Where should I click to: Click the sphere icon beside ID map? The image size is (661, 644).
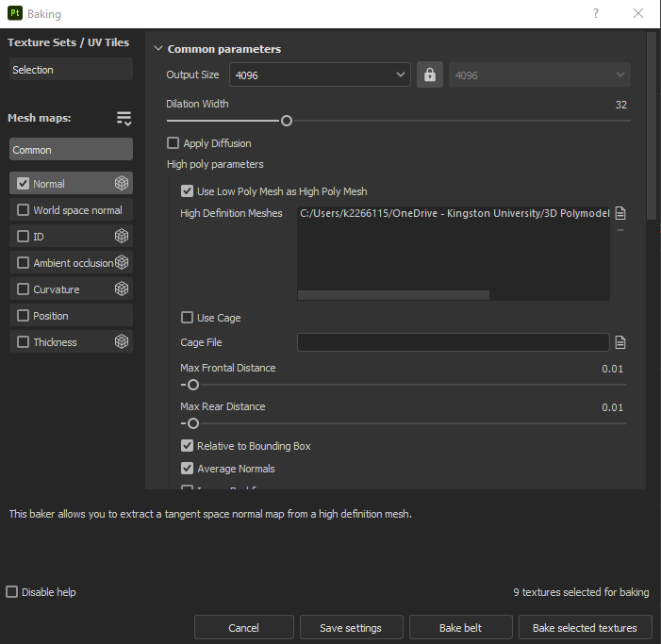coord(122,237)
